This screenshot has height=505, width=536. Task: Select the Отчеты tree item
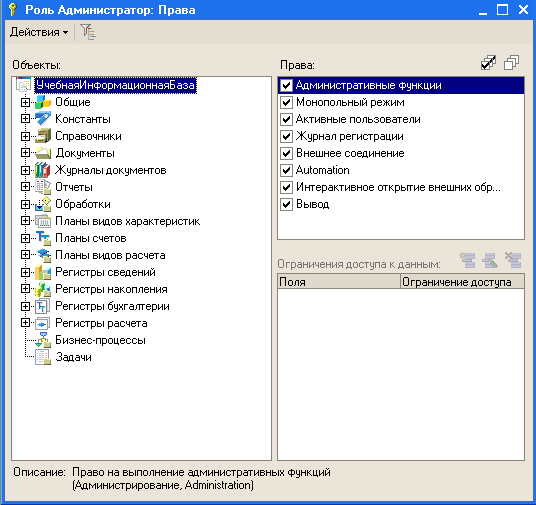coord(74,187)
